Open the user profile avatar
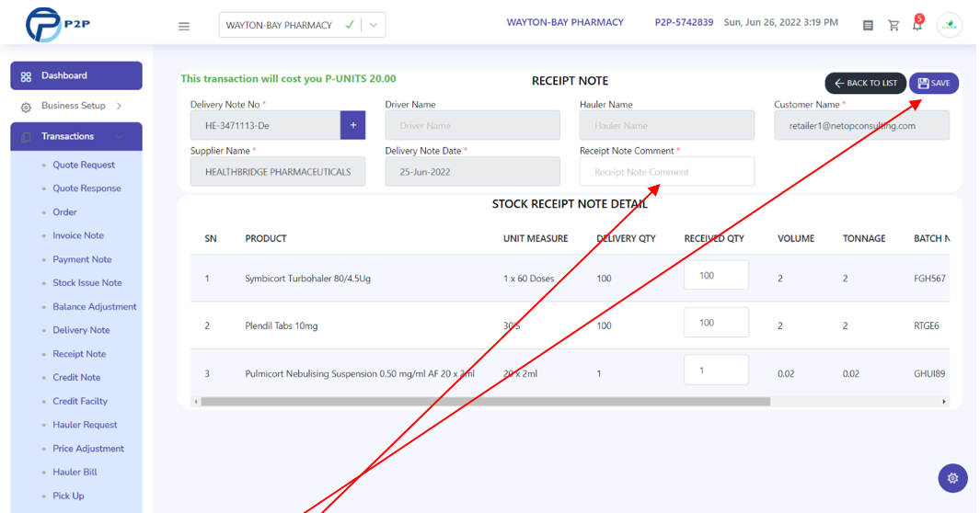Viewport: 980px width, 513px height. 950,25
